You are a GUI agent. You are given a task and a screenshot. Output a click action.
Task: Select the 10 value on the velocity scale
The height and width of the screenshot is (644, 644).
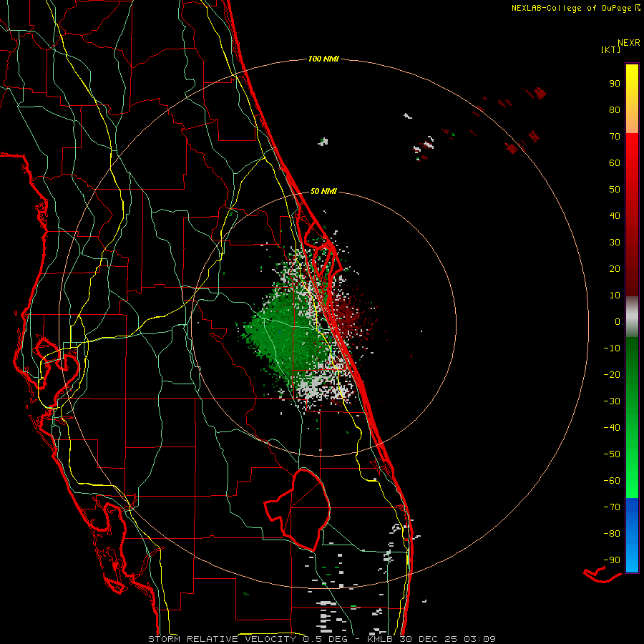tap(615, 296)
